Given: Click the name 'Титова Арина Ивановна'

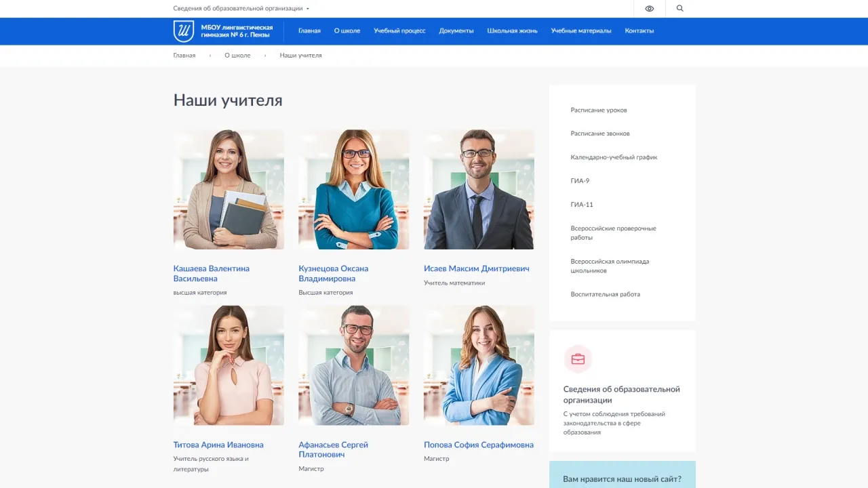Looking at the screenshot, I should coord(218,445).
